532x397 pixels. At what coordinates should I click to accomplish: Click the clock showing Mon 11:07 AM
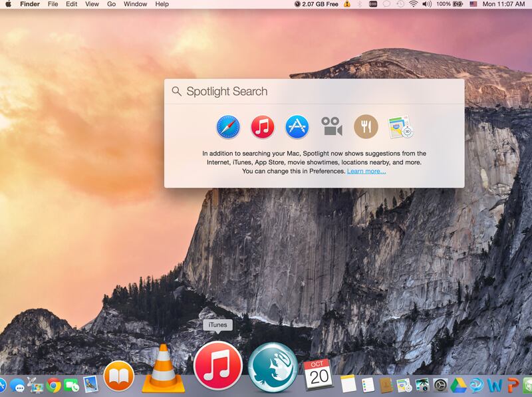point(503,4)
